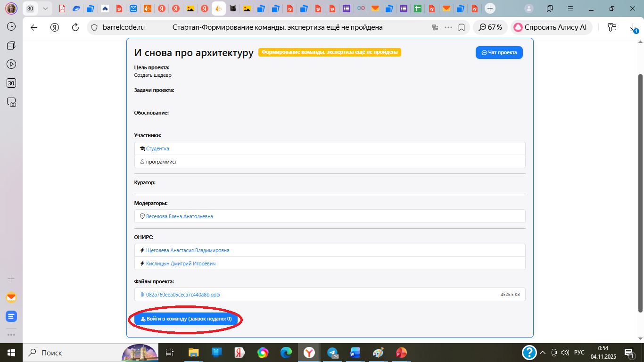This screenshot has height=362, width=644.
Task: Open History clock icon in sidebar
Action: click(11, 27)
